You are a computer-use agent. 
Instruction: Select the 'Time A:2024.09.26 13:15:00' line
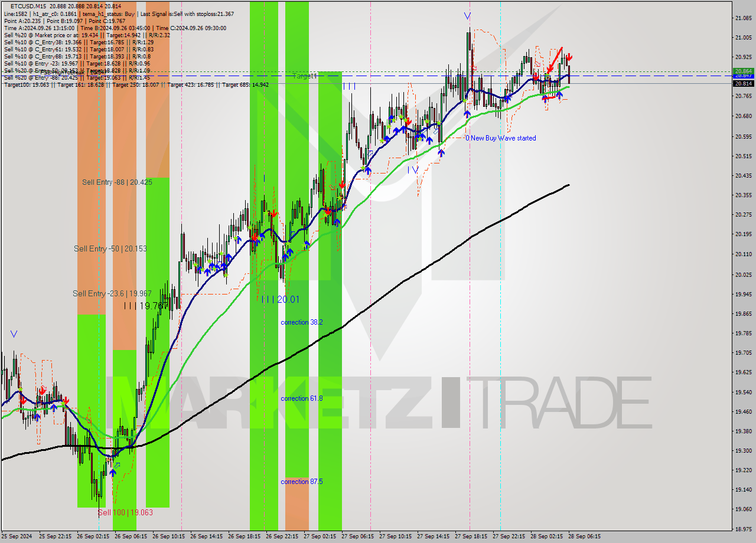(115, 28)
